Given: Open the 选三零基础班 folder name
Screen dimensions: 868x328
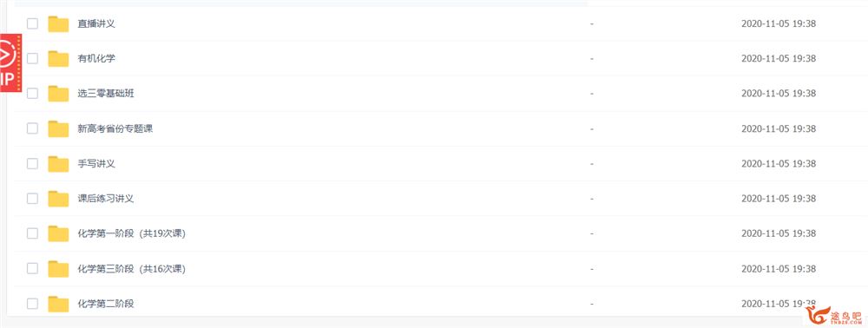Looking at the screenshot, I should 106,94.
